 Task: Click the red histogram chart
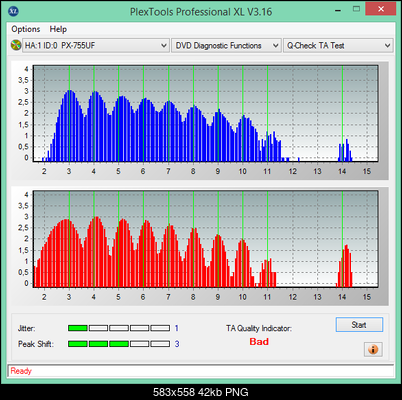pyautogui.click(x=205, y=239)
